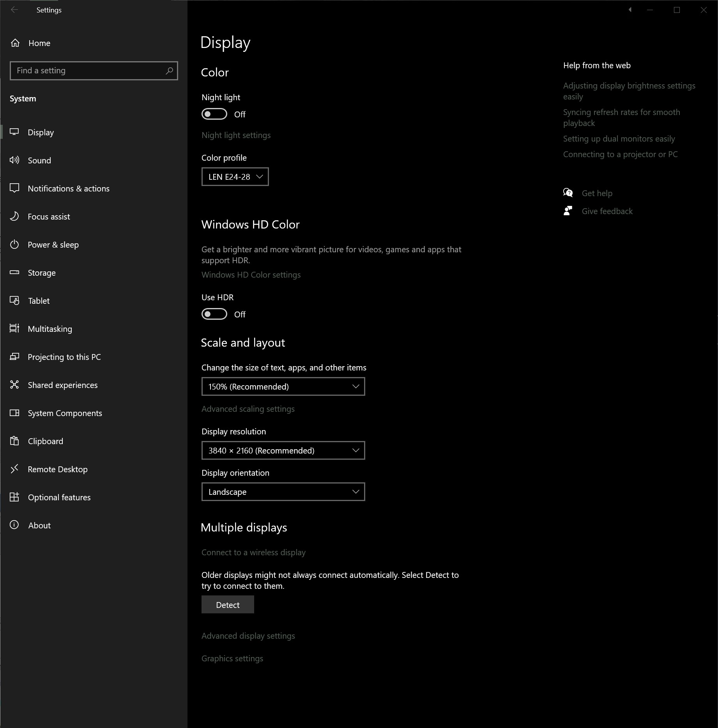718x728 pixels.
Task: Click the back arrow icon
Action: pyautogui.click(x=14, y=10)
